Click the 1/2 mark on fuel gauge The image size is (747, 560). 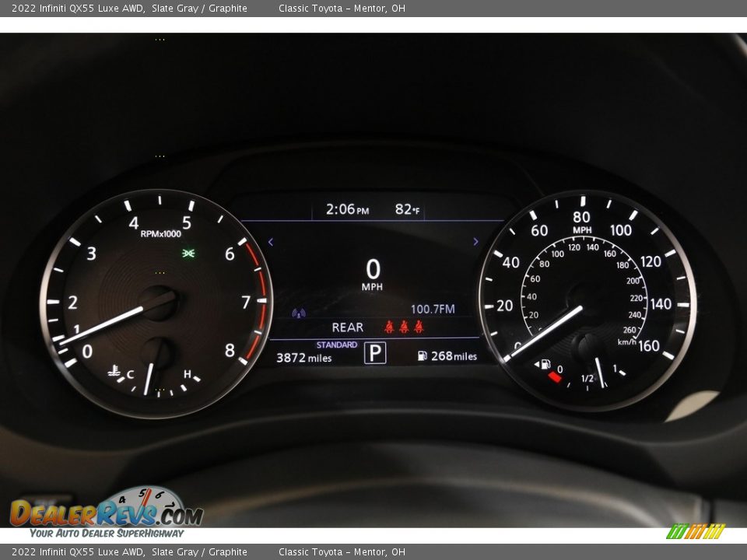tap(587, 379)
